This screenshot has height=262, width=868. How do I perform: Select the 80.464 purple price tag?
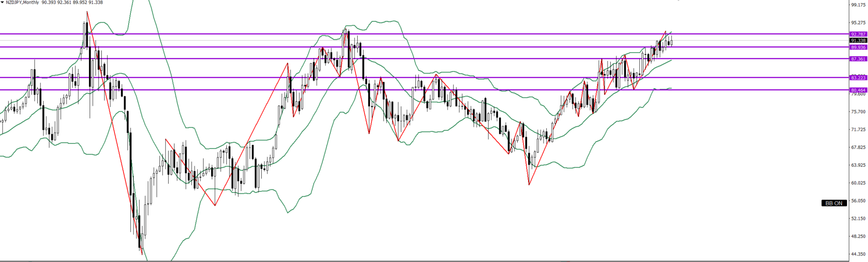point(858,90)
